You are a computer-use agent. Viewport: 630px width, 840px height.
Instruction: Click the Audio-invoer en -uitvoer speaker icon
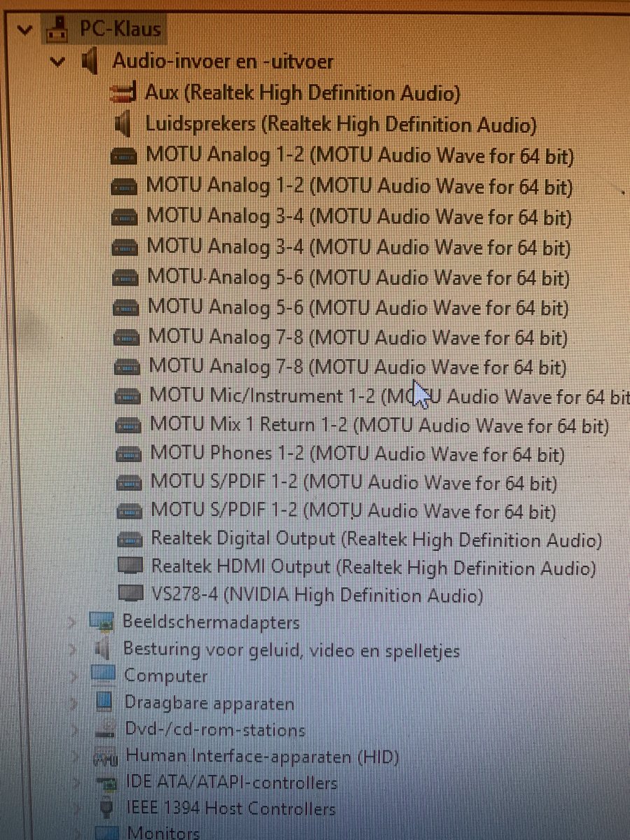pyautogui.click(x=90, y=62)
